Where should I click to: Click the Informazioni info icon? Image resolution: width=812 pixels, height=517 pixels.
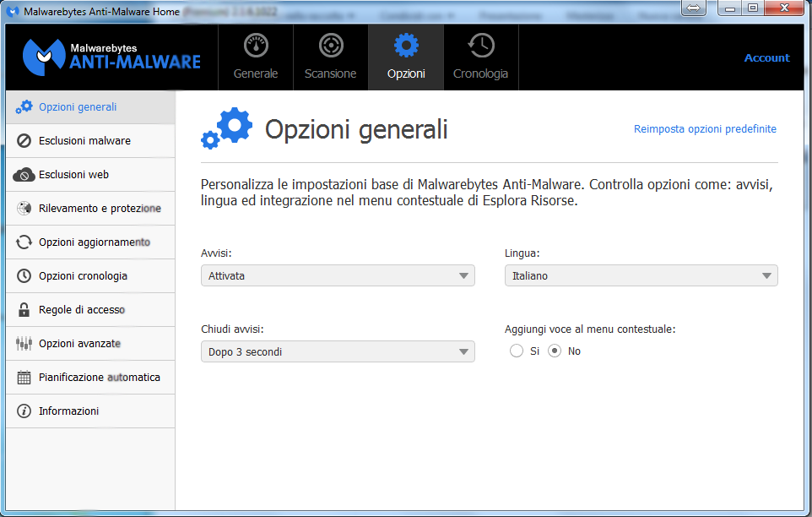pyautogui.click(x=24, y=411)
